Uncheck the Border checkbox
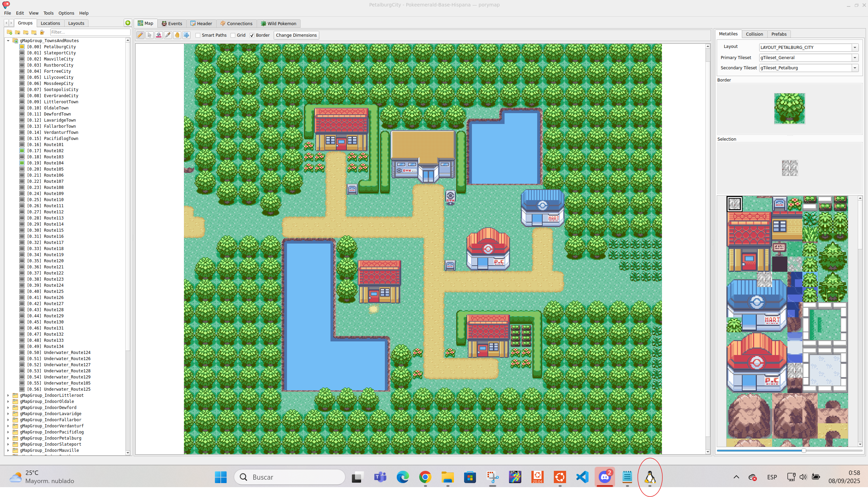The height and width of the screenshot is (497, 868). [x=252, y=35]
